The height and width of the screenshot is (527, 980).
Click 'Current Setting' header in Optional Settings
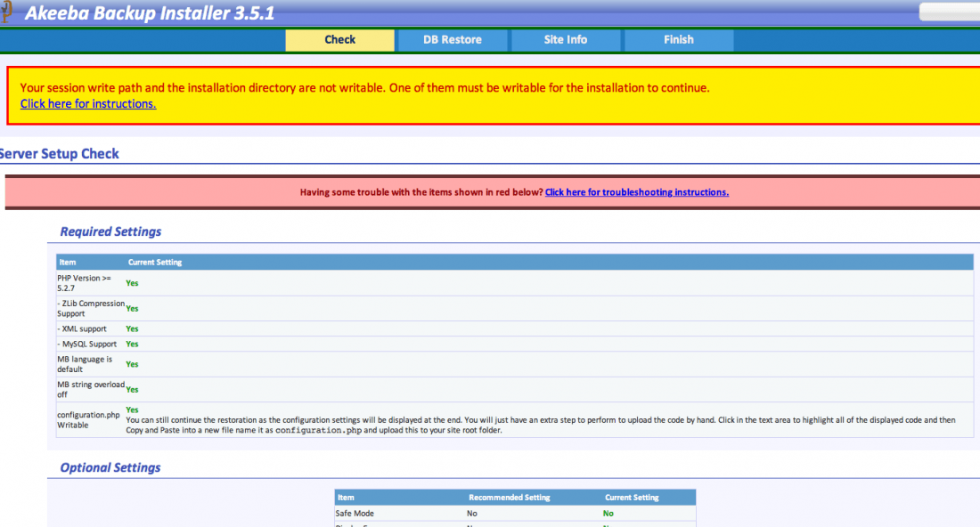click(632, 498)
